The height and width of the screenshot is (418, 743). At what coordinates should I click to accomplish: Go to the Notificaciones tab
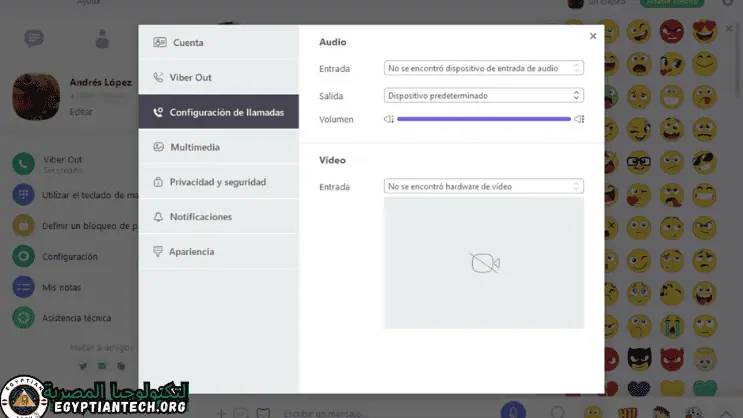pyautogui.click(x=218, y=217)
